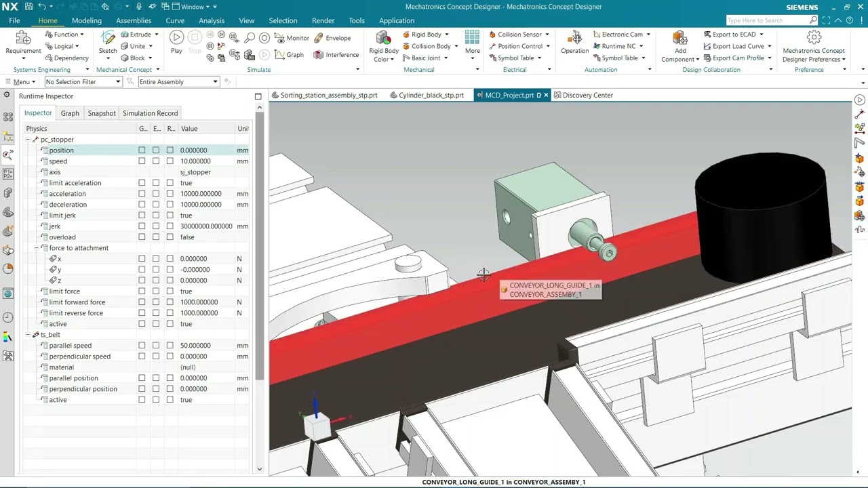Open the Simulation Record tab
The height and width of the screenshot is (488, 868).
point(151,113)
